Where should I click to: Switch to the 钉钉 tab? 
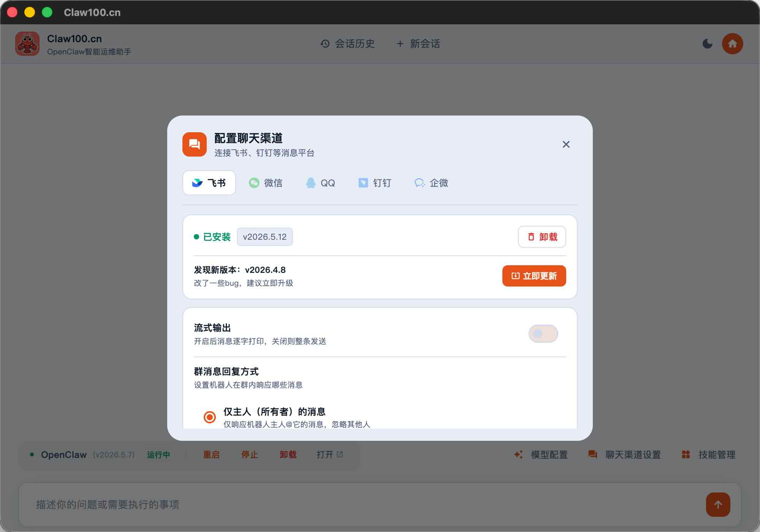(x=375, y=183)
